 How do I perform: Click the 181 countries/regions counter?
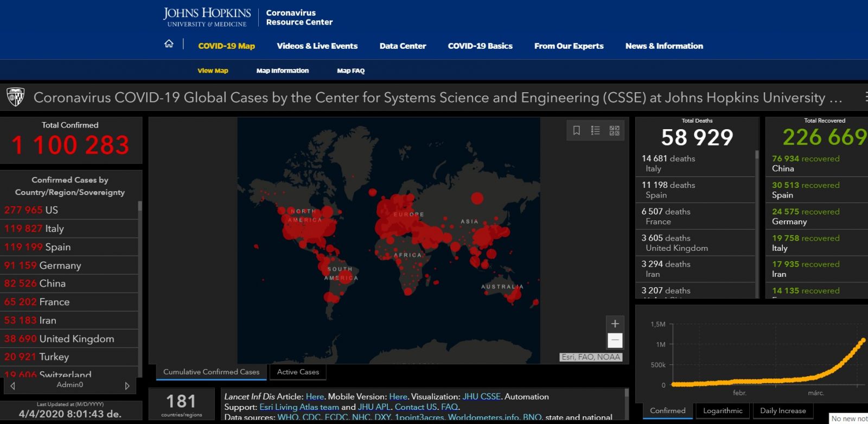tap(181, 404)
